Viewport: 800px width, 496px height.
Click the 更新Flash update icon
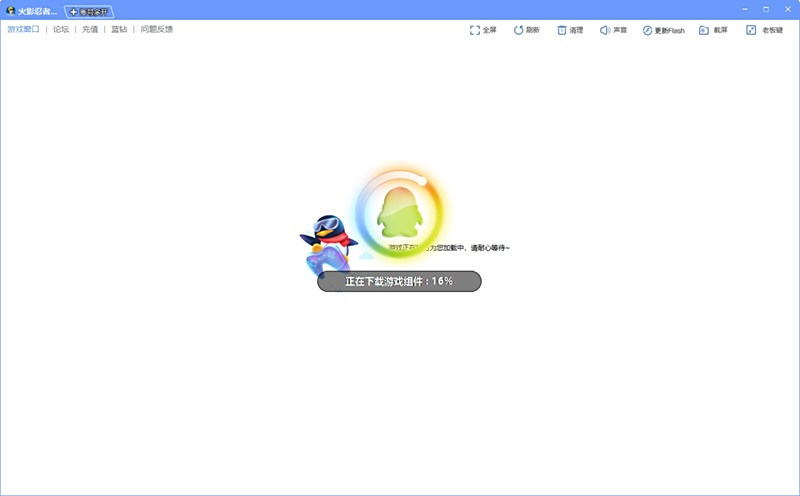coord(648,30)
